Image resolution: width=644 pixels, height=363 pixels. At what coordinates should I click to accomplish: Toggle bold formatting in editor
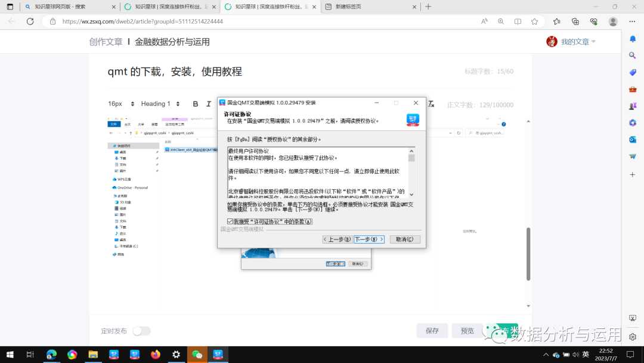pos(196,104)
